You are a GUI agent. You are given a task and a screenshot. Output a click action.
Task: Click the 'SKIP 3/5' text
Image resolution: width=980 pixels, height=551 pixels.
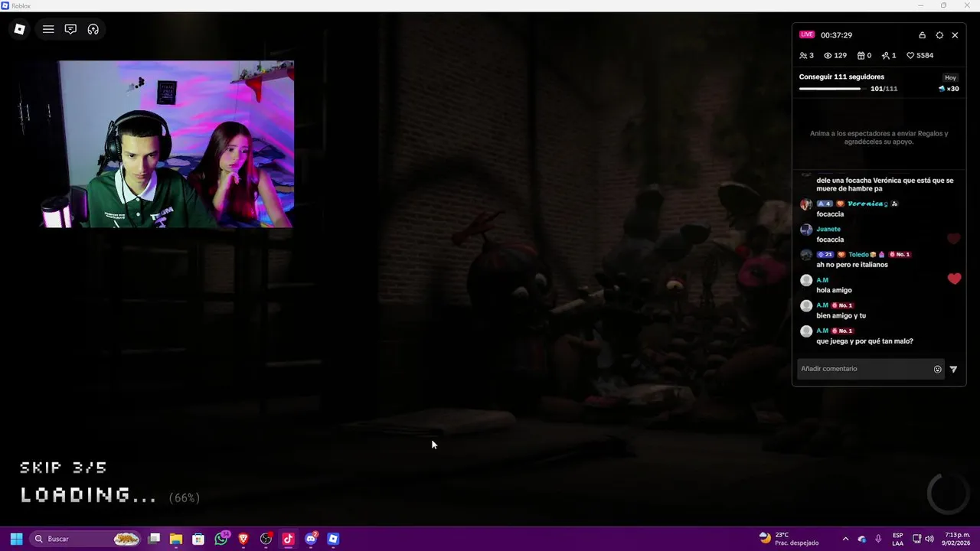point(64,468)
